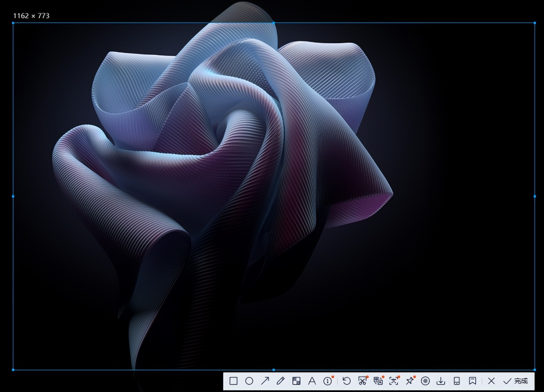
Task: Click the top-left selection corner handle
Action: [x=13, y=23]
